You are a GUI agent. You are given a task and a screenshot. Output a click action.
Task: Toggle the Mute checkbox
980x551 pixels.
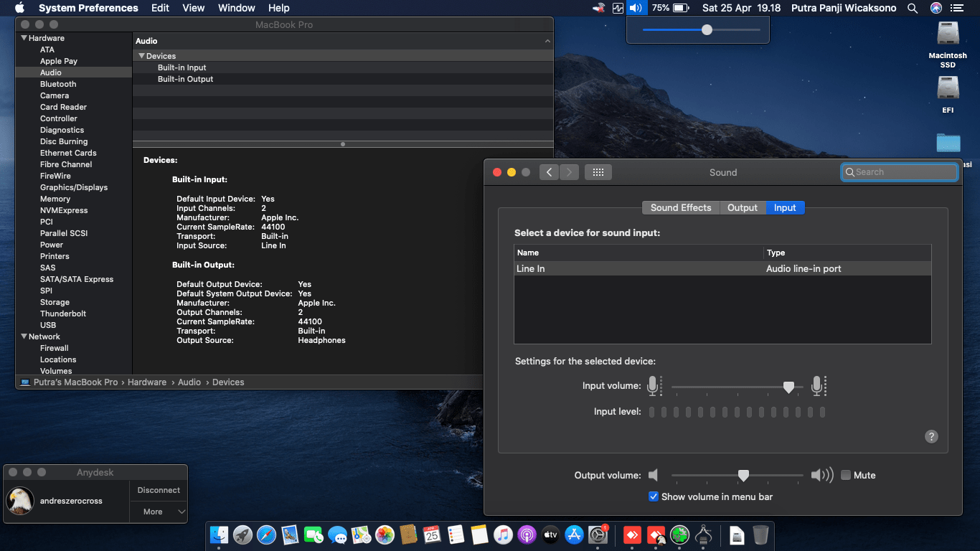[846, 475]
